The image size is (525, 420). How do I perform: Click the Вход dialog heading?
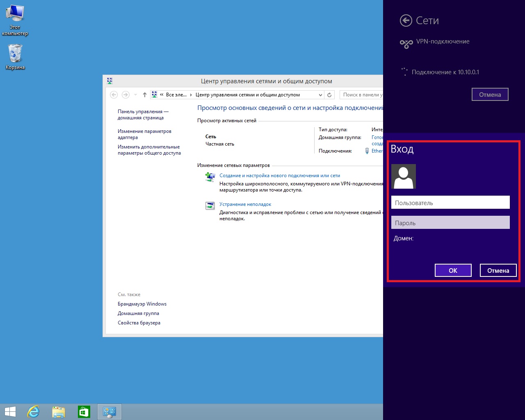[x=402, y=149]
